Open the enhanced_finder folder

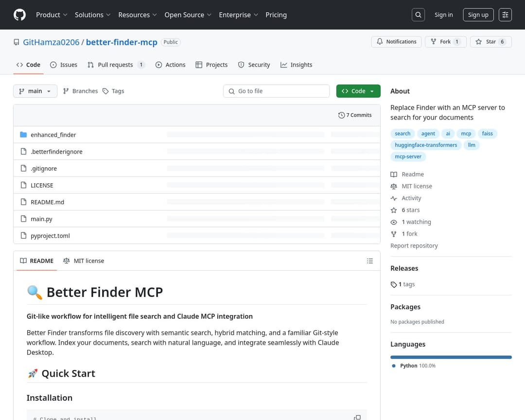point(53,135)
